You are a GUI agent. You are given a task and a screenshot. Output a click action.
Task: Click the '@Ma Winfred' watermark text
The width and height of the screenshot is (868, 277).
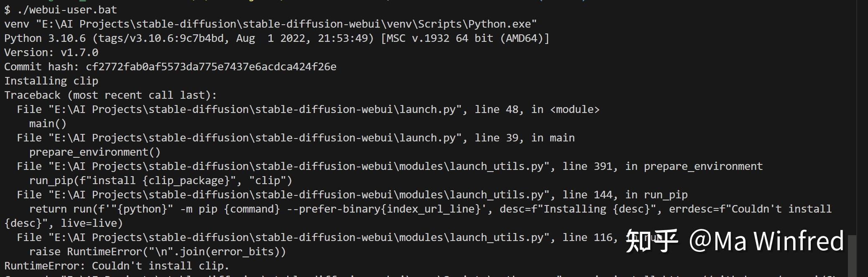click(x=766, y=241)
